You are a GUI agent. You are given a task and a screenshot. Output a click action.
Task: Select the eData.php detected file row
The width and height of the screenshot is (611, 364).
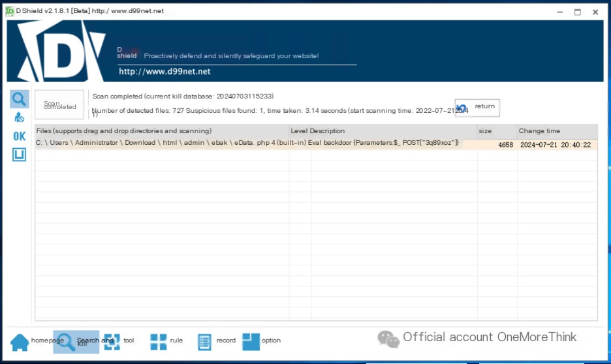coord(316,144)
